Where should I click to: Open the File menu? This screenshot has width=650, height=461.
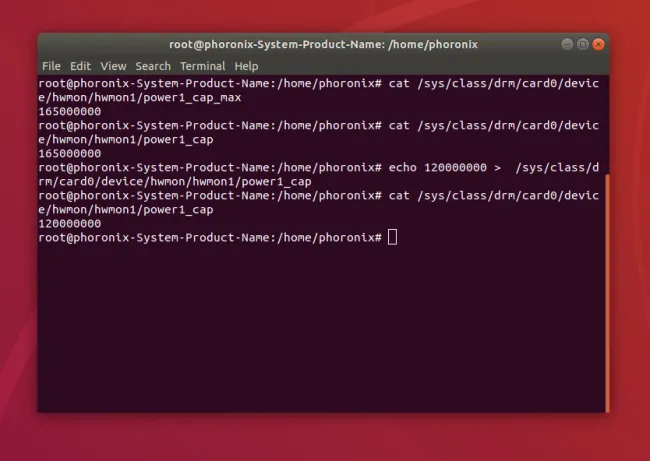click(x=51, y=66)
